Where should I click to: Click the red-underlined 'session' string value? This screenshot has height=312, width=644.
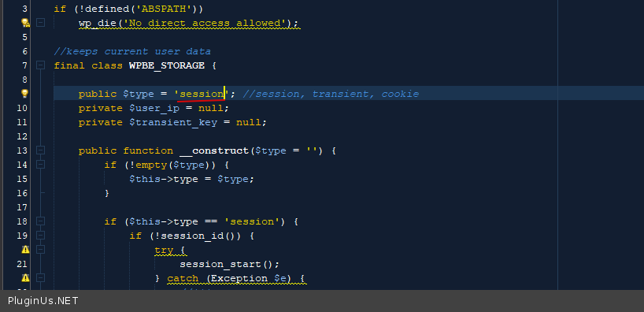pos(202,94)
